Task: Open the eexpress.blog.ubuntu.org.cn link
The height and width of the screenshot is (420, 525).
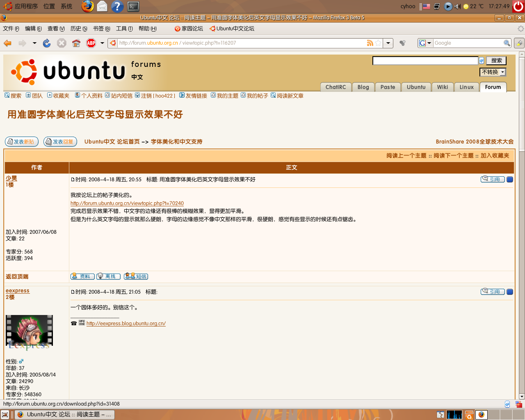Action: point(126,324)
